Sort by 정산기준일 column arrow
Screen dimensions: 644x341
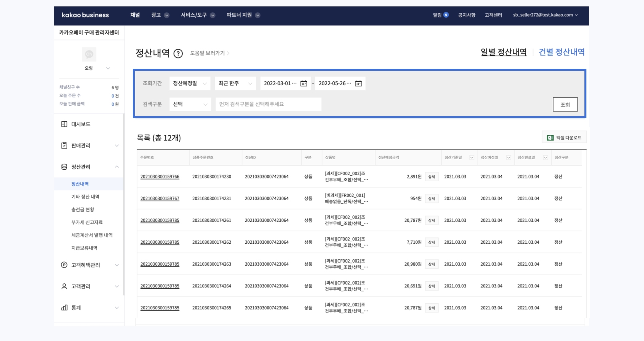[x=472, y=158]
